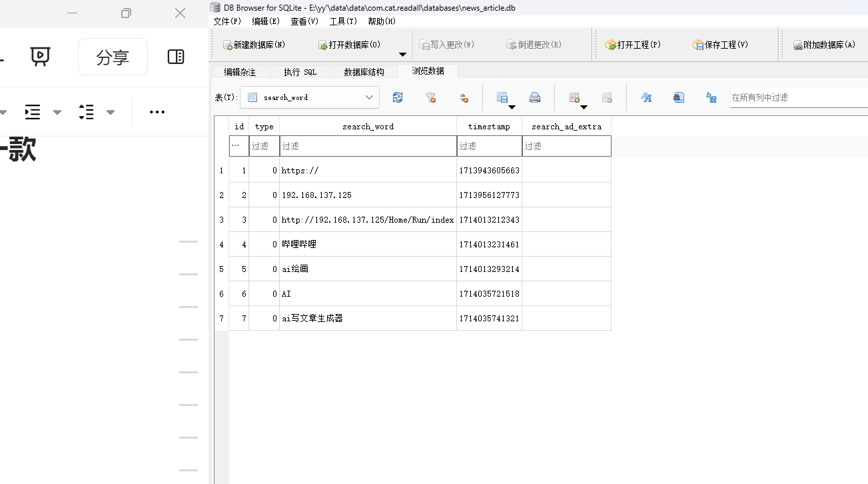
Task: Sort by the id column header
Action: coord(239,126)
